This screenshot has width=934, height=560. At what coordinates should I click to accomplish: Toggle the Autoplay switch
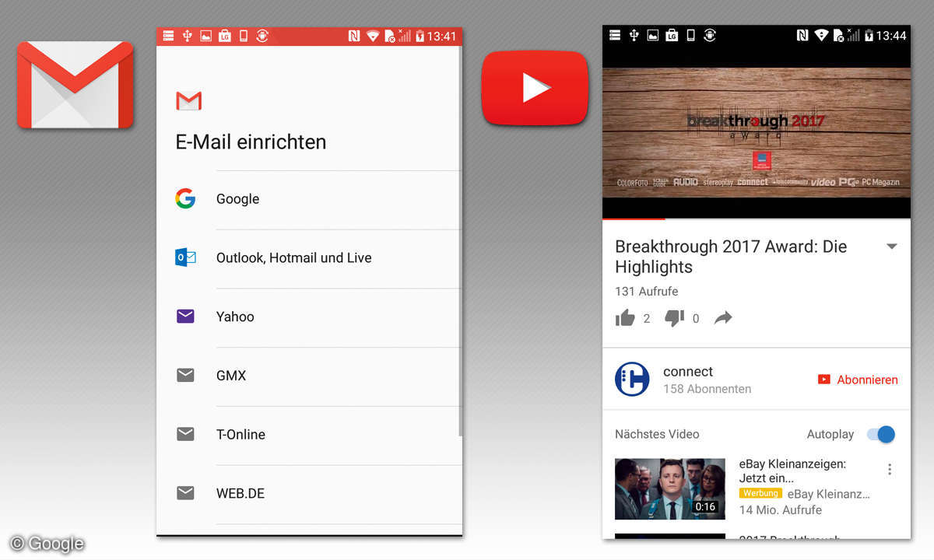pos(881,434)
